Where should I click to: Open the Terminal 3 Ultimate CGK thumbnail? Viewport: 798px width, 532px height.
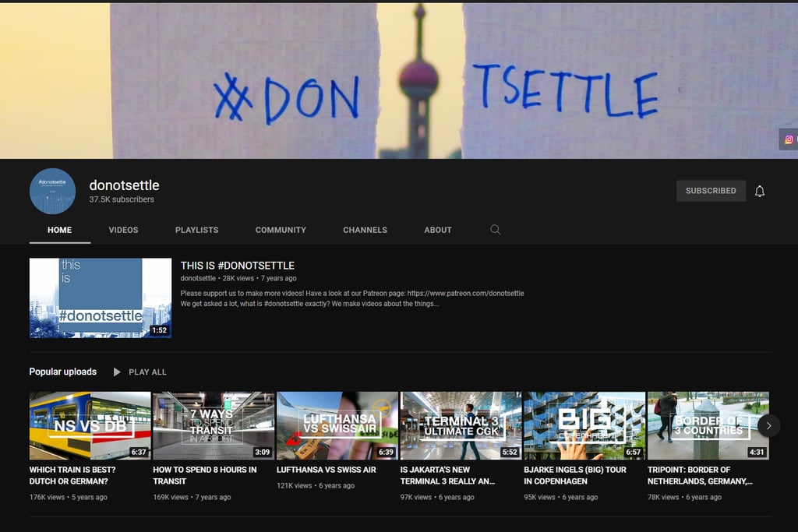pyautogui.click(x=461, y=426)
